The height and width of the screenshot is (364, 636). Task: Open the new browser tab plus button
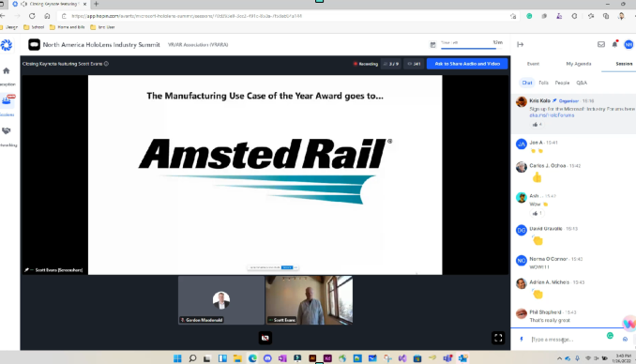coord(96,4)
